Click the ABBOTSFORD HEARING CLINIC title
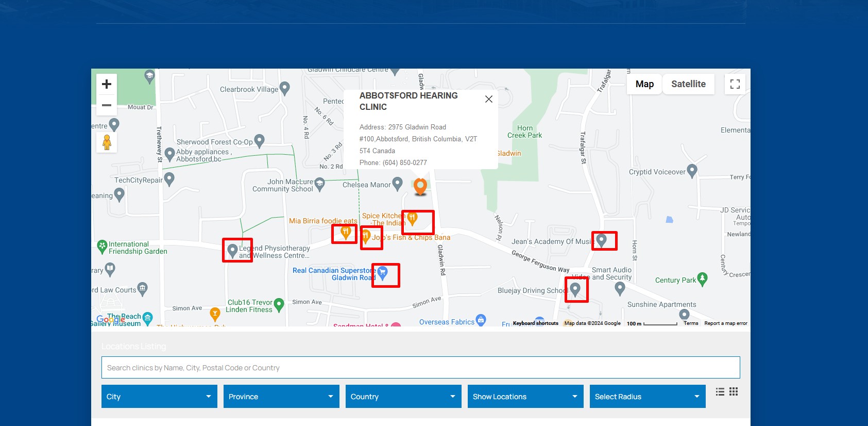This screenshot has width=868, height=426. tap(409, 101)
